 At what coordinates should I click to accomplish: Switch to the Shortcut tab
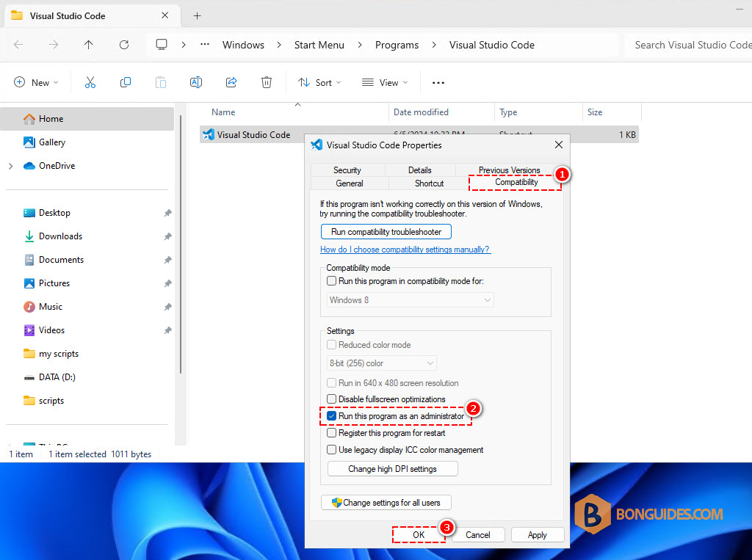click(429, 183)
